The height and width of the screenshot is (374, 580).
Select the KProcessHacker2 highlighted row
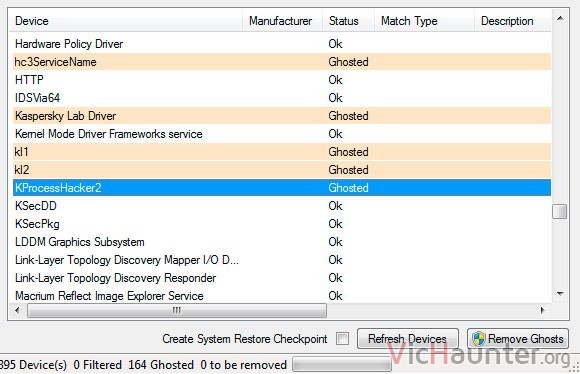click(x=282, y=188)
